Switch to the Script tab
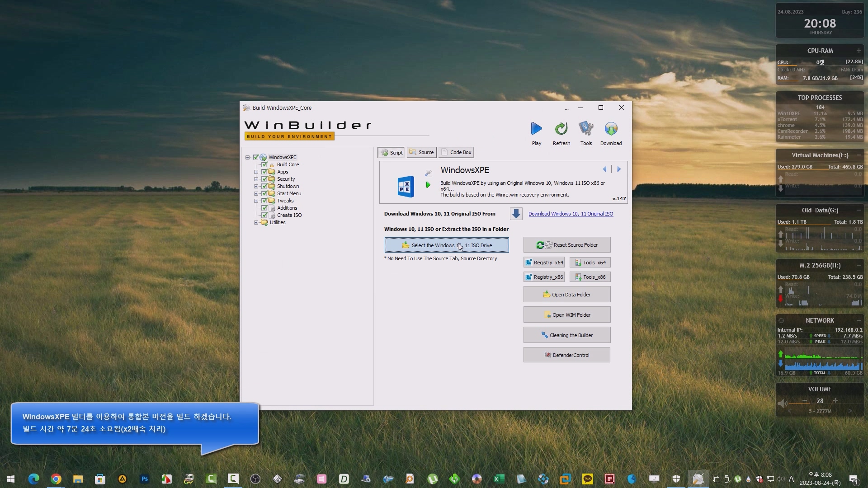Image resolution: width=868 pixels, height=488 pixels. [x=392, y=152]
